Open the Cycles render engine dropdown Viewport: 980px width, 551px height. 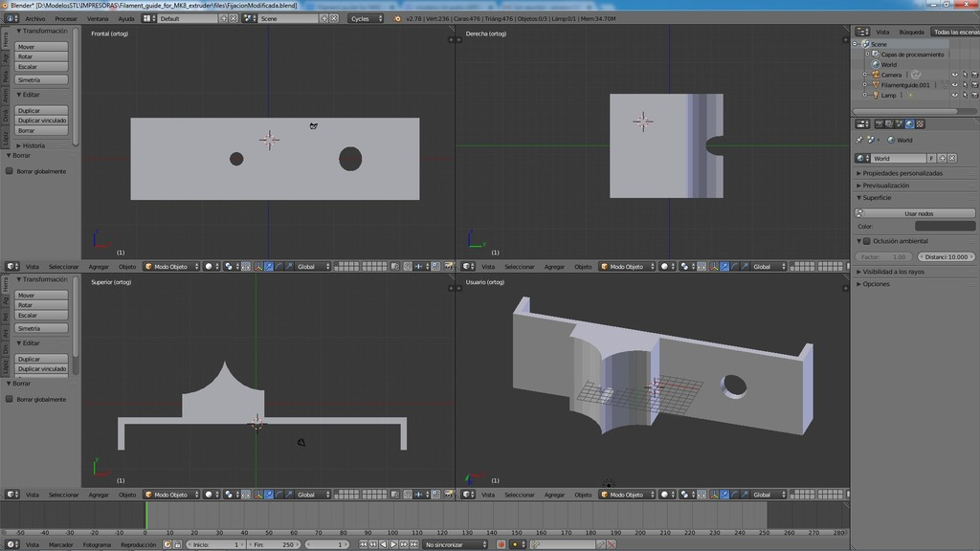pos(367,18)
